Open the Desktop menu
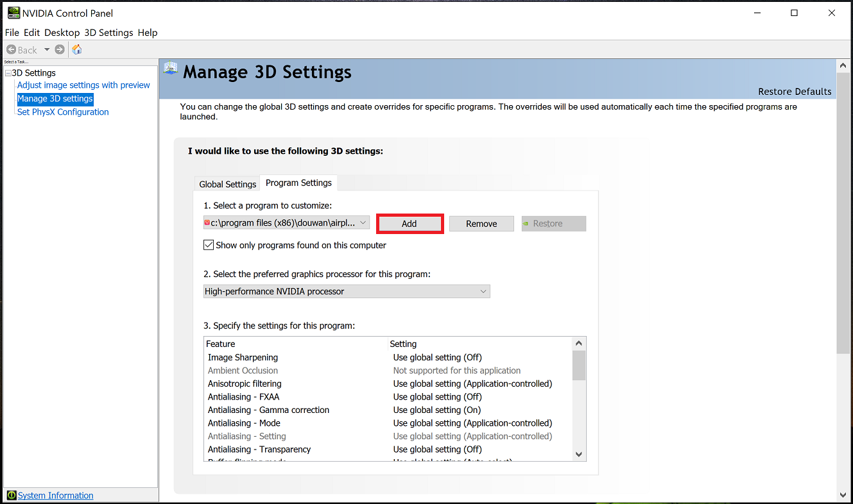Viewport: 853px width, 504px height. click(x=62, y=32)
